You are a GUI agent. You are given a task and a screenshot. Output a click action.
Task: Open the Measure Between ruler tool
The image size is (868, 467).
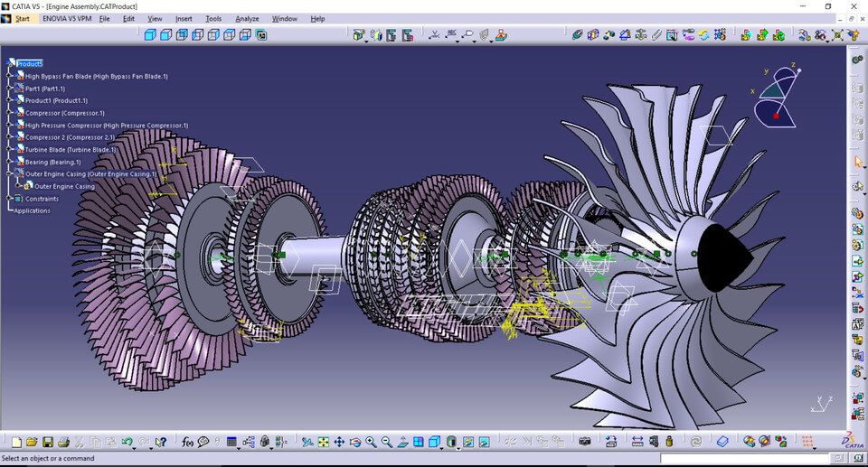tap(637, 442)
